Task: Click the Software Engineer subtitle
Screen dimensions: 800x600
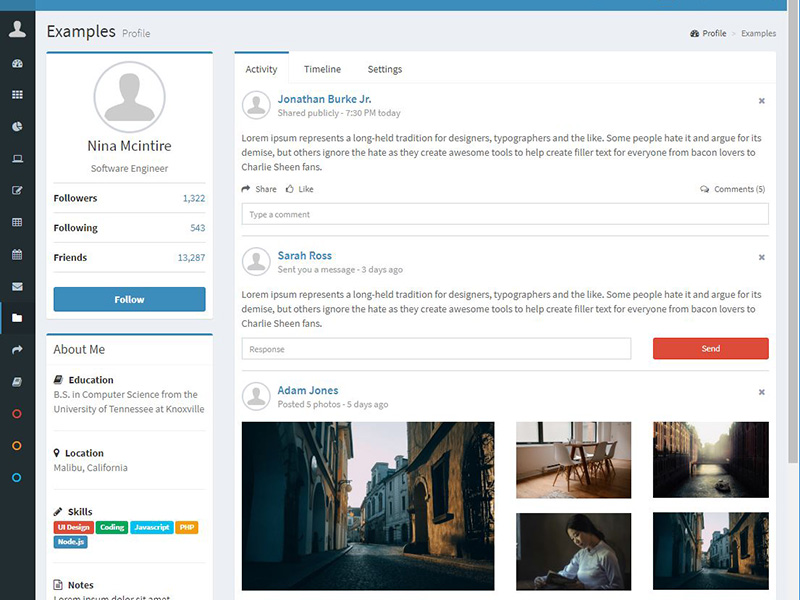Action: click(130, 168)
